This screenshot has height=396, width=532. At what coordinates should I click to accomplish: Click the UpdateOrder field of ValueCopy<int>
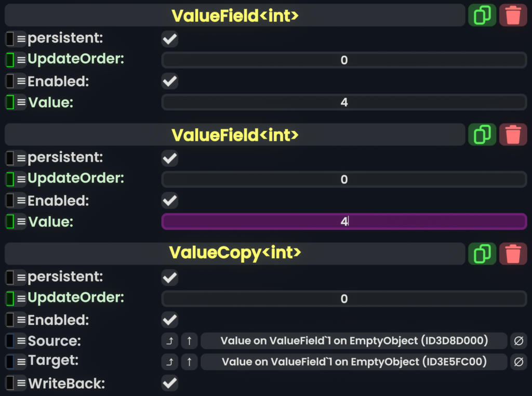[344, 298]
